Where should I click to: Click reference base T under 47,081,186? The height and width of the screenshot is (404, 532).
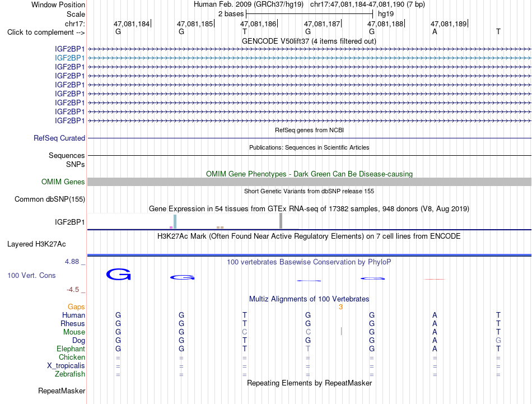click(245, 32)
